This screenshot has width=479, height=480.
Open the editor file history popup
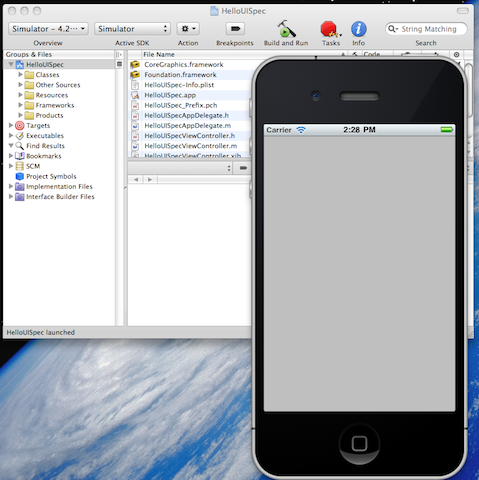(x=180, y=168)
